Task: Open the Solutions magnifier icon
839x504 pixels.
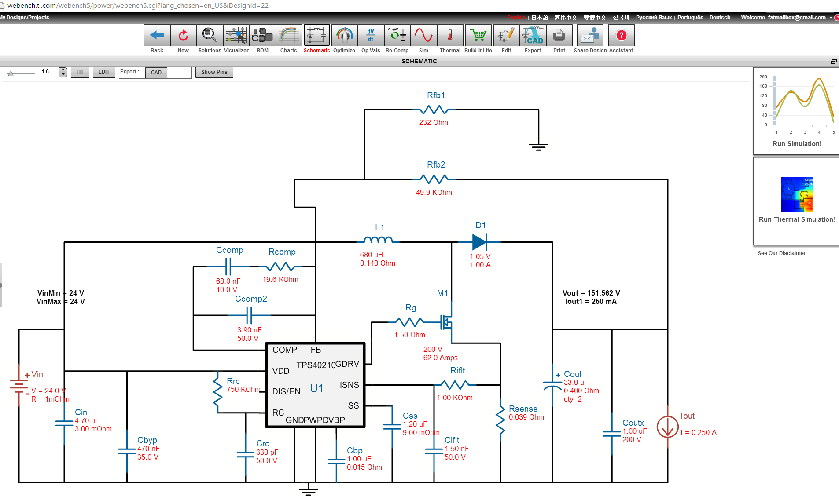Action: pyautogui.click(x=210, y=35)
